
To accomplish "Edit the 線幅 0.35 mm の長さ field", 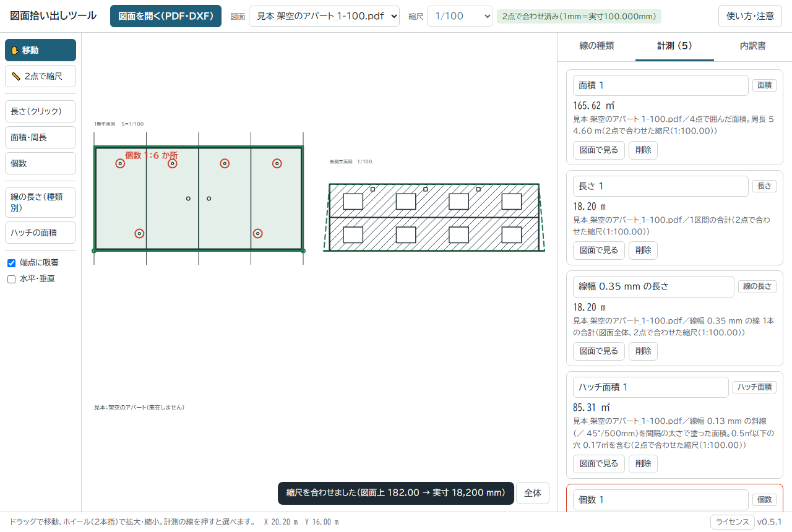I will coord(653,286).
